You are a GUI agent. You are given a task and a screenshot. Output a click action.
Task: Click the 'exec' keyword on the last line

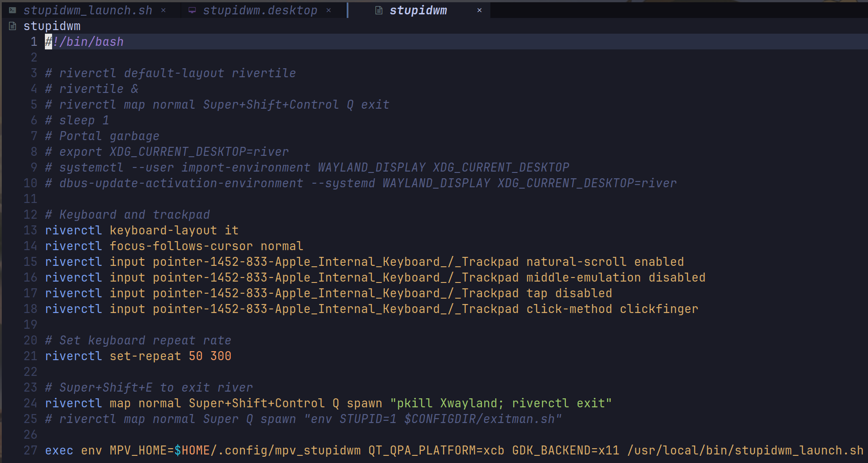(59, 450)
